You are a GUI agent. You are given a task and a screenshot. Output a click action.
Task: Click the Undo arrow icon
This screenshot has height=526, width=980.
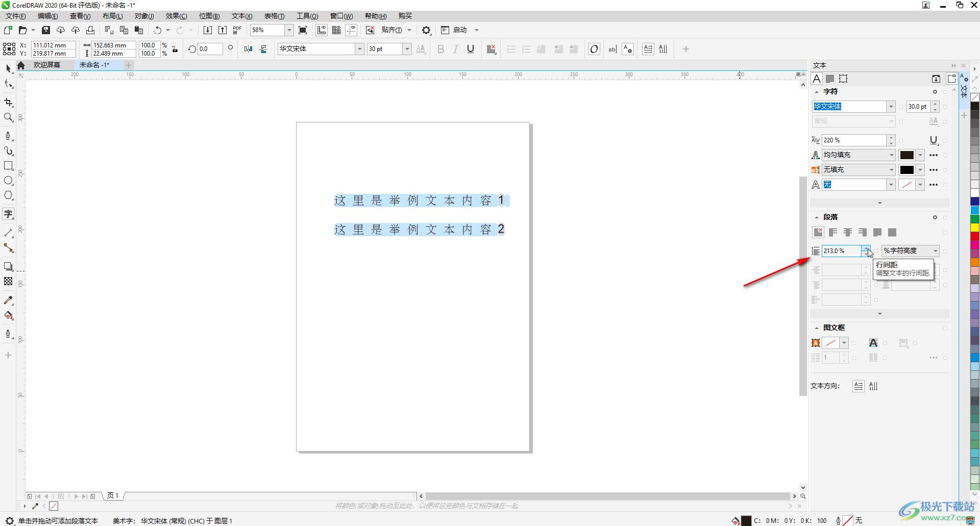pos(158,30)
